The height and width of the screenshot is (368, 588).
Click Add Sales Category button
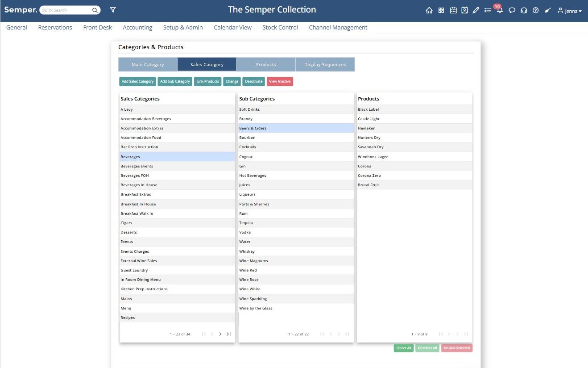click(x=138, y=81)
